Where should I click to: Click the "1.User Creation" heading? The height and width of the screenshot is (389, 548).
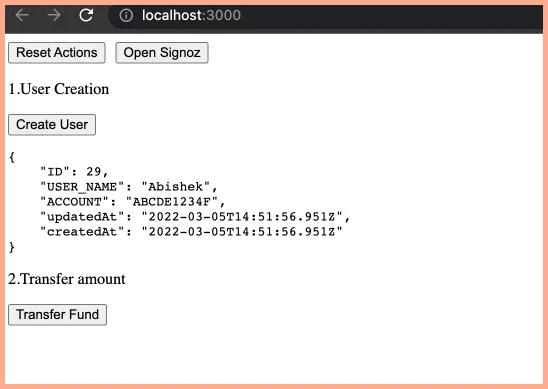(x=59, y=89)
